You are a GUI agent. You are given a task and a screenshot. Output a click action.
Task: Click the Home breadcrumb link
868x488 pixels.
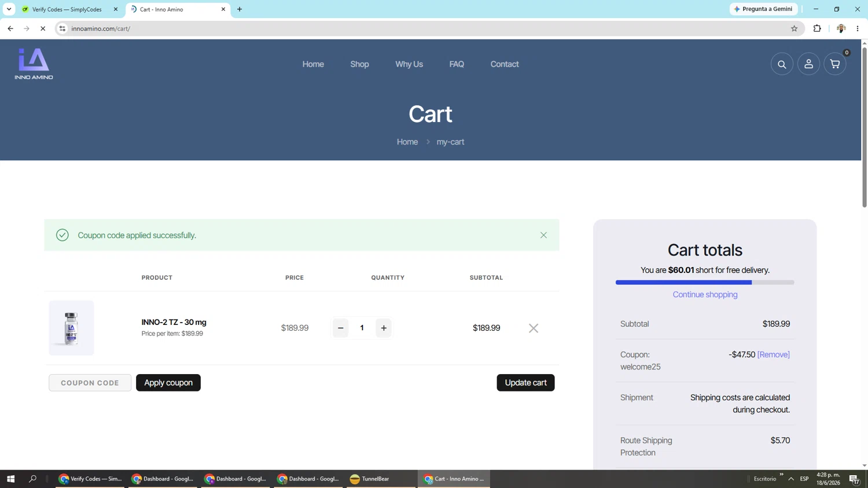pyautogui.click(x=407, y=142)
